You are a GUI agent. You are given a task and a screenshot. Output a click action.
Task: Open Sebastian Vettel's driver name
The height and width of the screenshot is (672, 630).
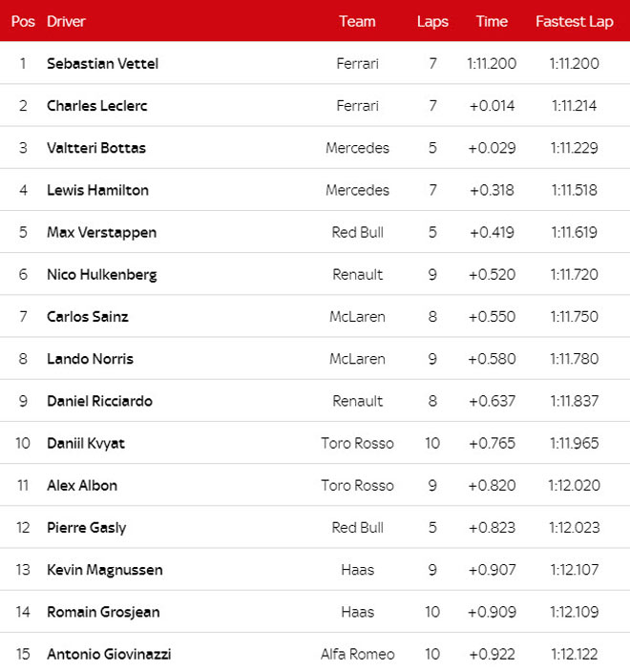coord(102,64)
